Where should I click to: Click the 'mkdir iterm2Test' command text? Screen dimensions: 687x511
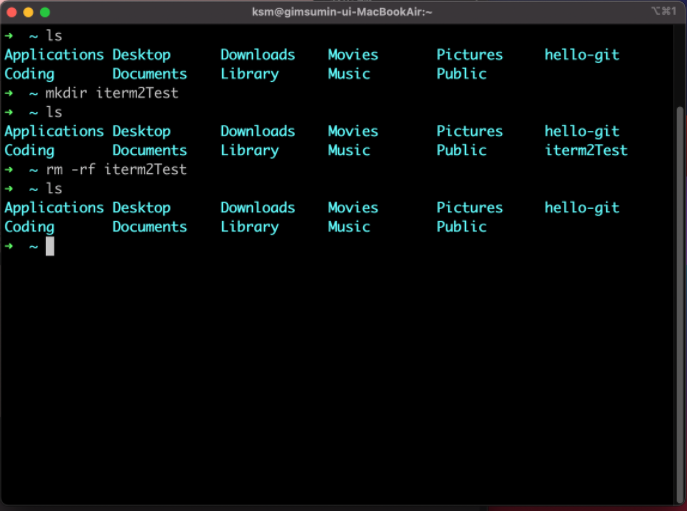coord(112,93)
